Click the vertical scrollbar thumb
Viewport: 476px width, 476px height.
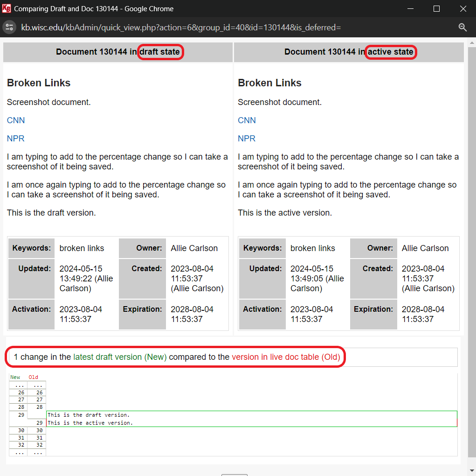click(472, 252)
